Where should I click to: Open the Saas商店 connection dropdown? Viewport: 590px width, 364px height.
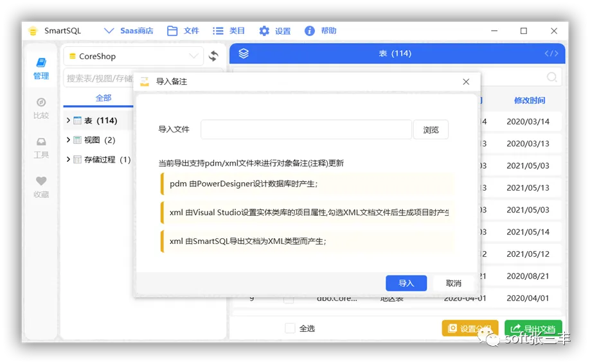[x=129, y=31]
